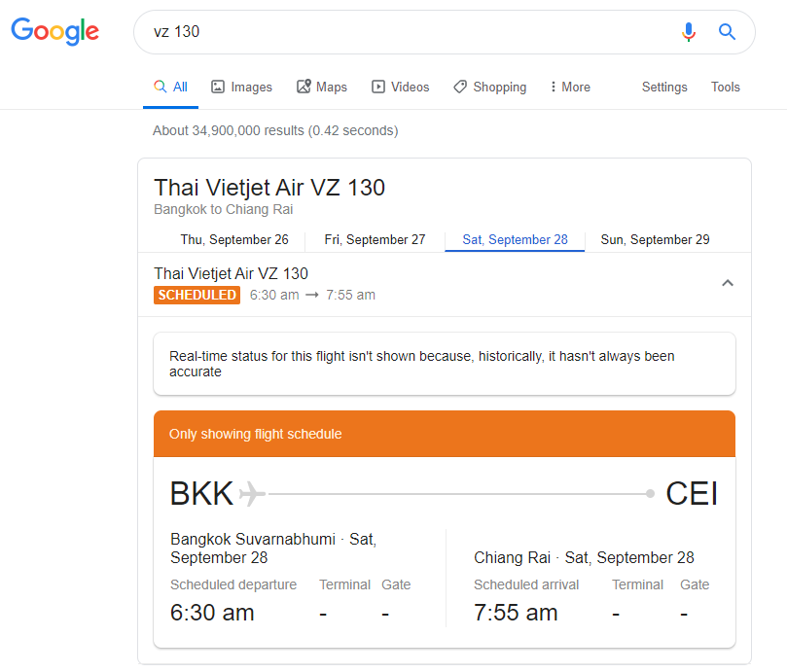This screenshot has height=672, width=787.
Task: Click the Sat, September 28 tab
Action: pyautogui.click(x=515, y=239)
